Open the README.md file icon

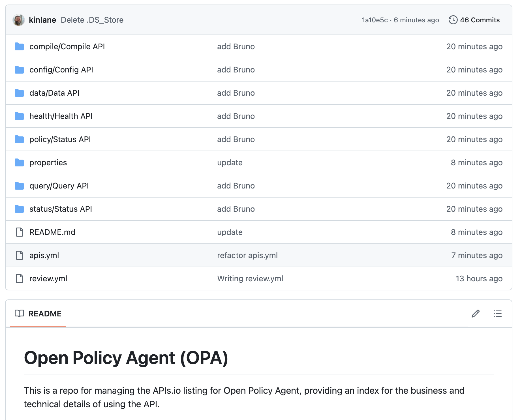(x=19, y=232)
